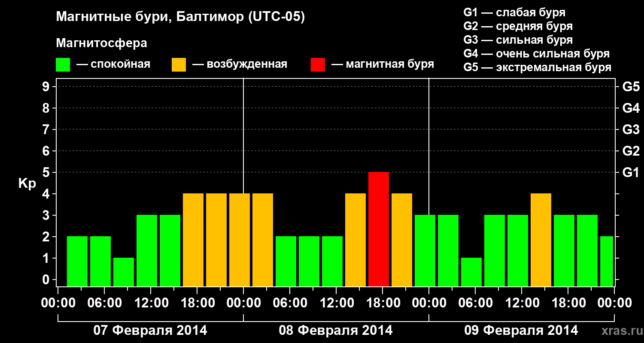Click the '— магнитная буря' legend label

pyautogui.click(x=383, y=64)
